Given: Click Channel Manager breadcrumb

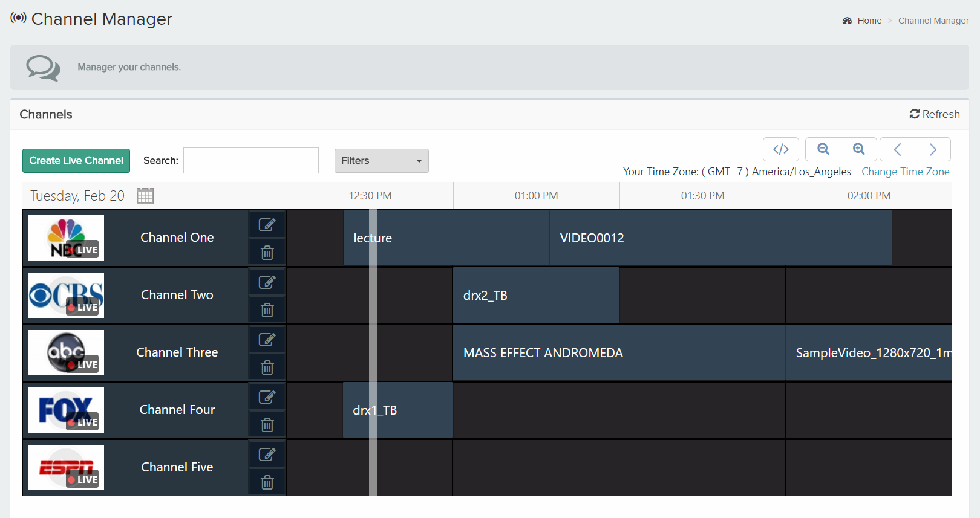Looking at the screenshot, I should [x=933, y=21].
